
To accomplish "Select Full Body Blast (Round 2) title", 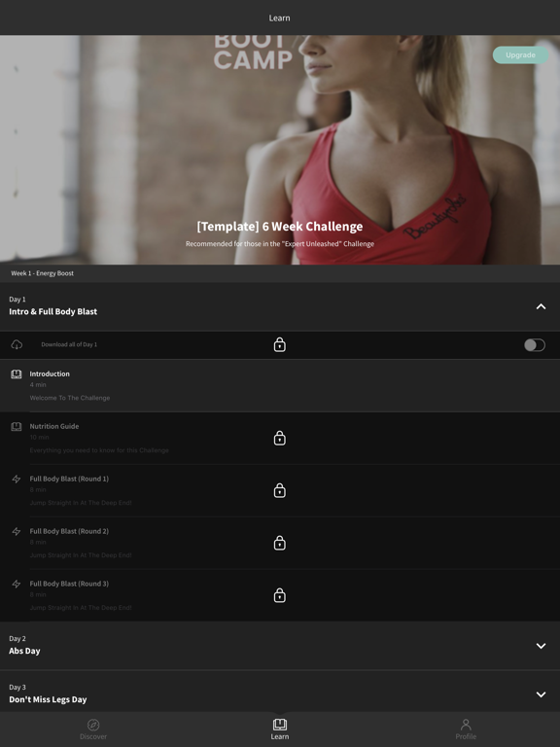I will [x=69, y=531].
